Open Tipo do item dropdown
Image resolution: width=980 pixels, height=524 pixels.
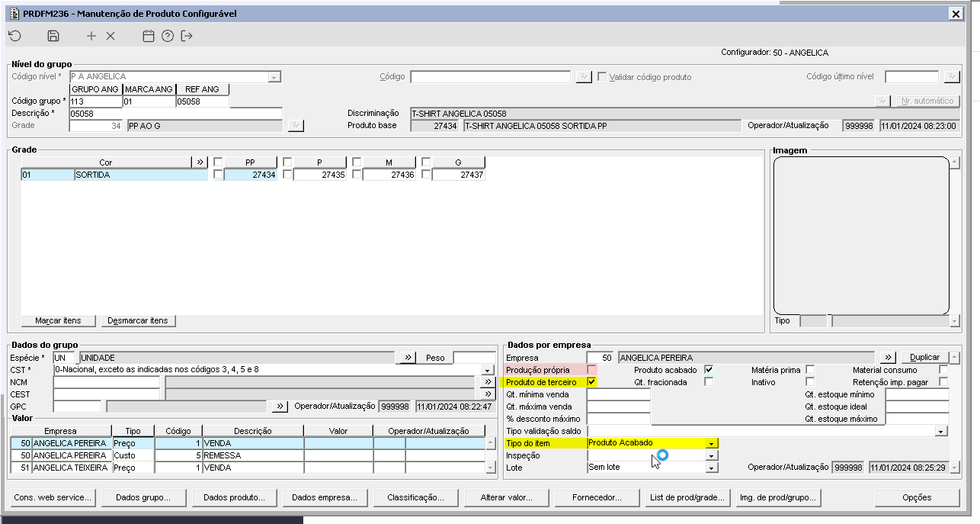coord(712,443)
